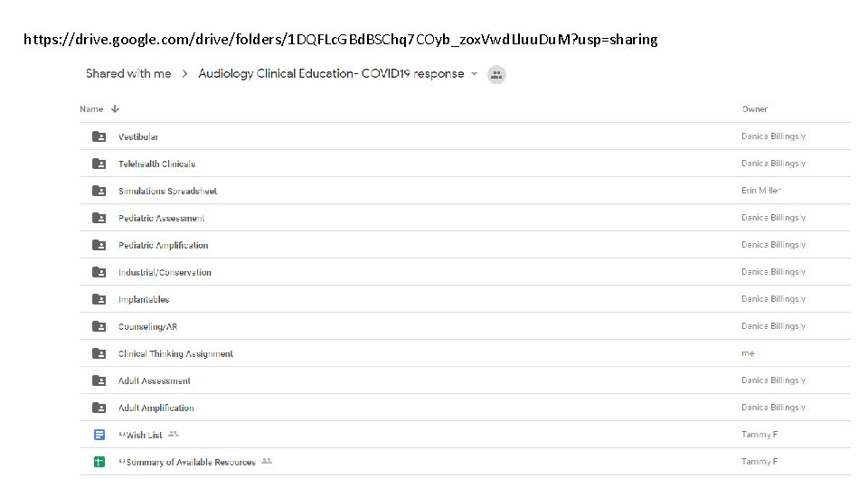
Task: Open the Wish List document name
Action: (x=141, y=435)
